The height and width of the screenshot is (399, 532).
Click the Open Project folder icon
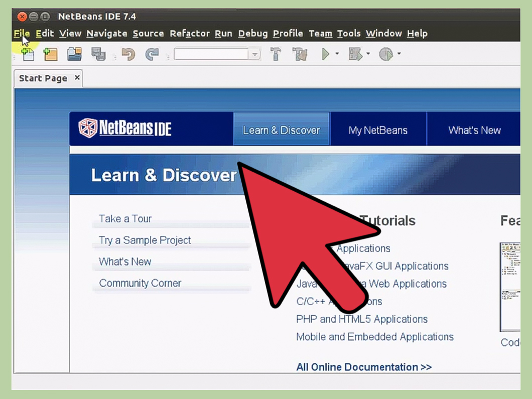click(75, 54)
